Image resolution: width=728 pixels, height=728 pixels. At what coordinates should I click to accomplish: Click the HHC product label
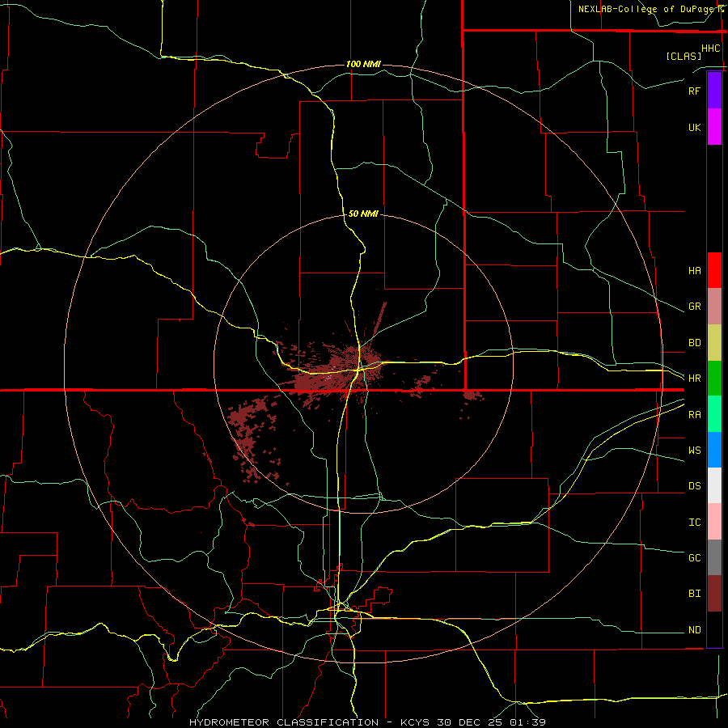coord(710,49)
